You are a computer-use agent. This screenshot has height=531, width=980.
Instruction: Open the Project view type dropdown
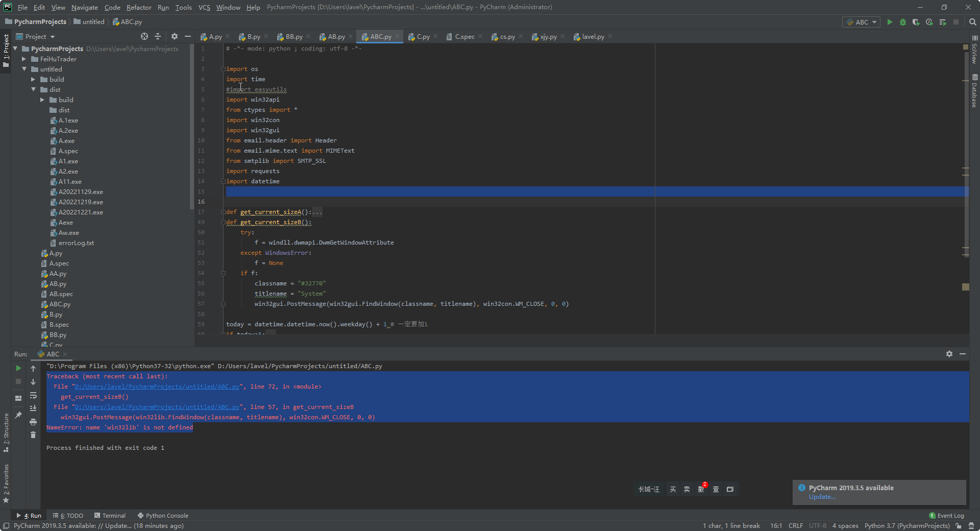tap(36, 37)
